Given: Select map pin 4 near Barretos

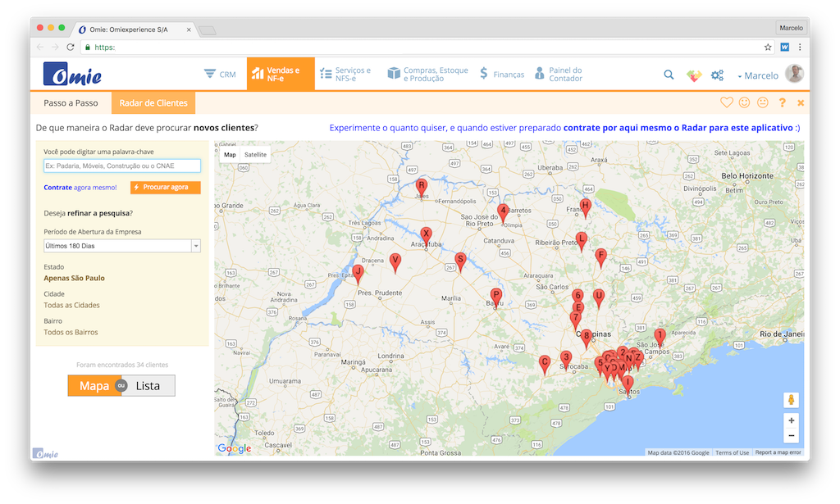Looking at the screenshot, I should pos(503,213).
